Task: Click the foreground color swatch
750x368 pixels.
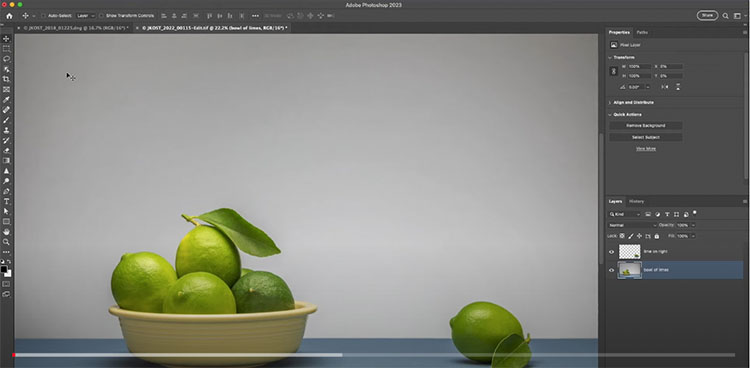Action: [4, 269]
